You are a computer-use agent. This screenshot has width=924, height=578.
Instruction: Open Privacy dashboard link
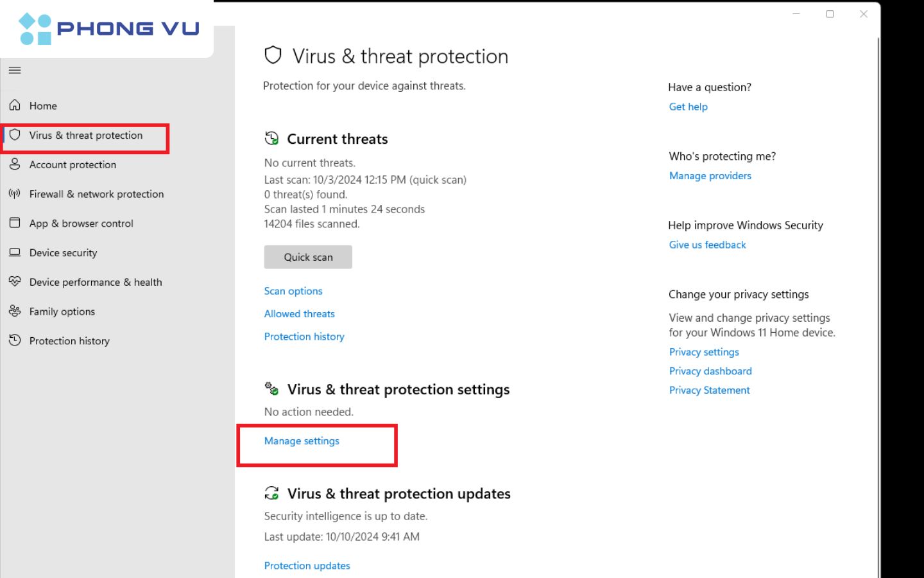point(710,371)
